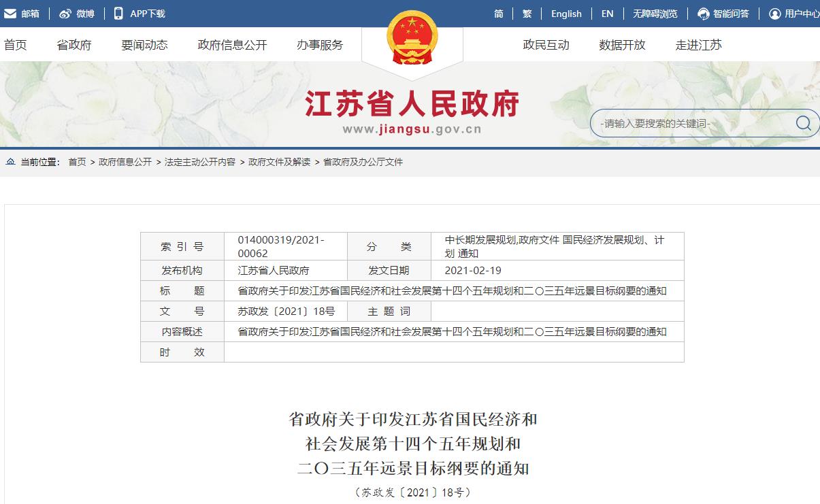Click the 用户中心 user icon

pos(774,14)
